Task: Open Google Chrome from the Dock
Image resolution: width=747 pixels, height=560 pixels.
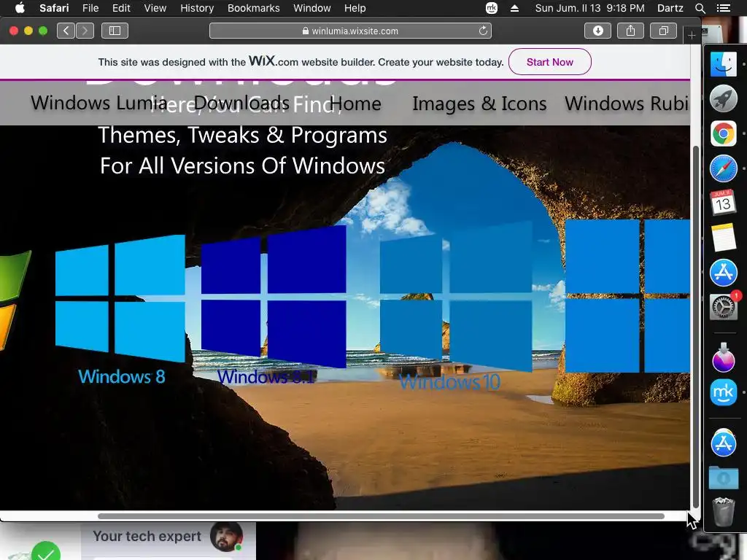Action: (x=723, y=134)
